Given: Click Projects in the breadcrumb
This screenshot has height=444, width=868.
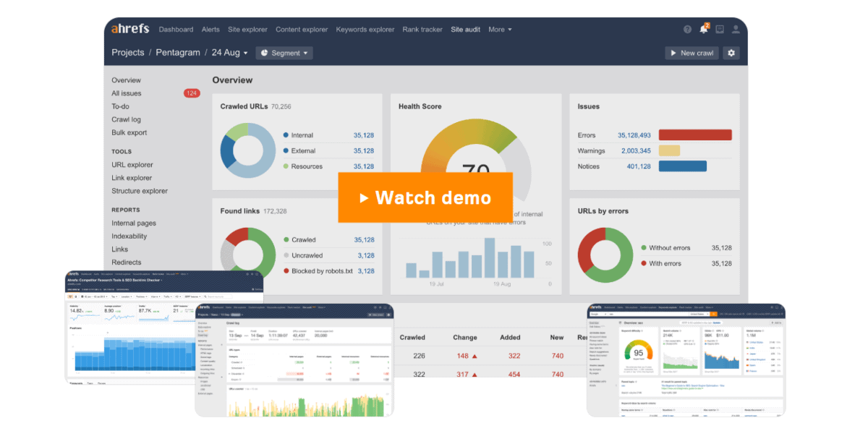Looking at the screenshot, I should pyautogui.click(x=128, y=53).
